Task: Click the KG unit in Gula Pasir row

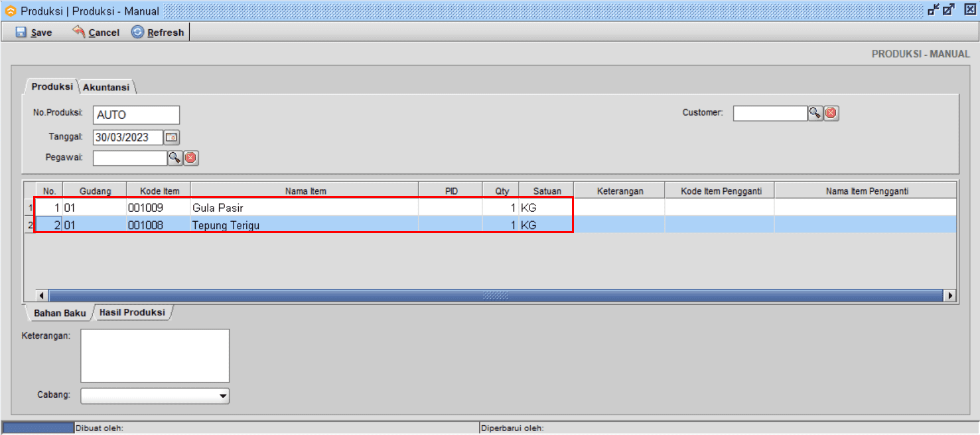Action: [547, 207]
